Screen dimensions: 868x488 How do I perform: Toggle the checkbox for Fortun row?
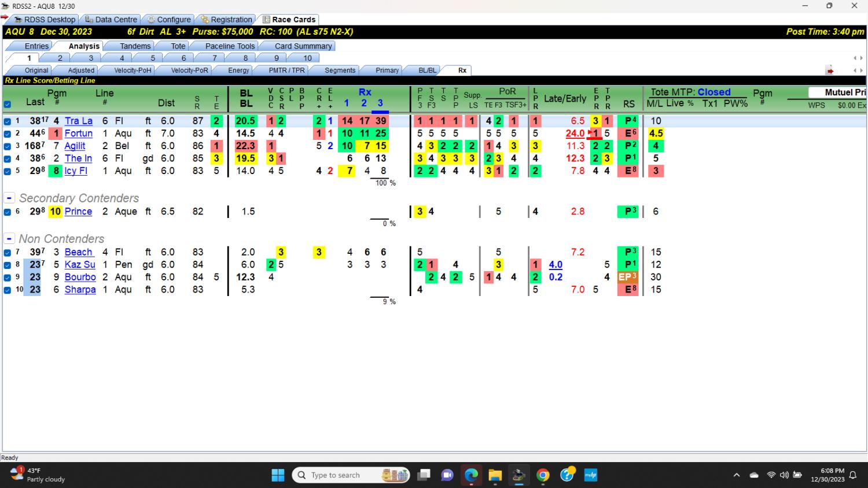(8, 134)
